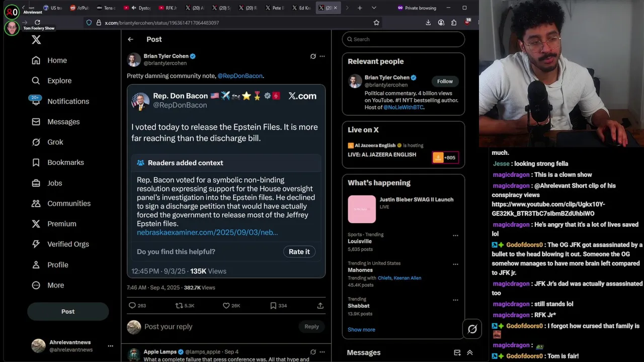Viewport: 644px width, 362px height.
Task: Click the +805 listeners badge
Action: click(445, 158)
